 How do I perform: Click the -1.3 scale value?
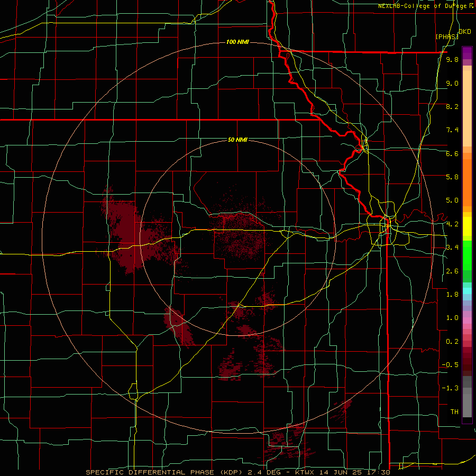[450, 388]
